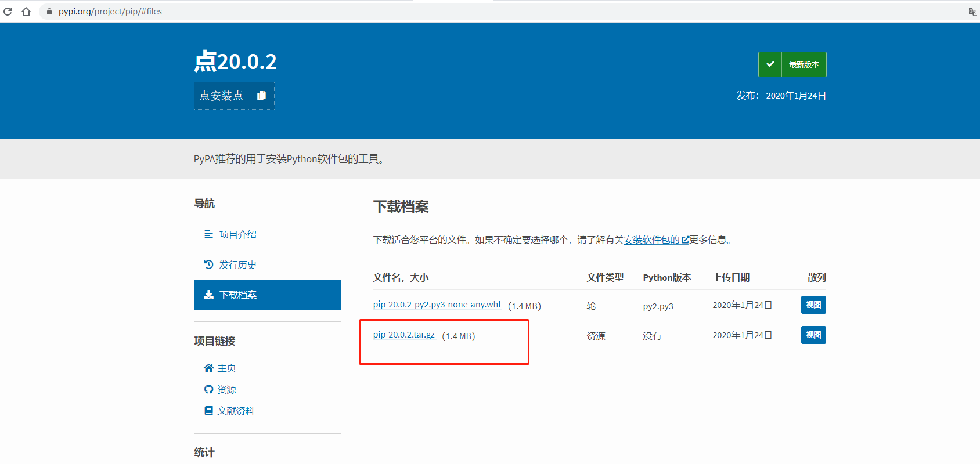Screen dimensions: 980x464
Task: Open the 最新版本 link
Action: point(804,64)
